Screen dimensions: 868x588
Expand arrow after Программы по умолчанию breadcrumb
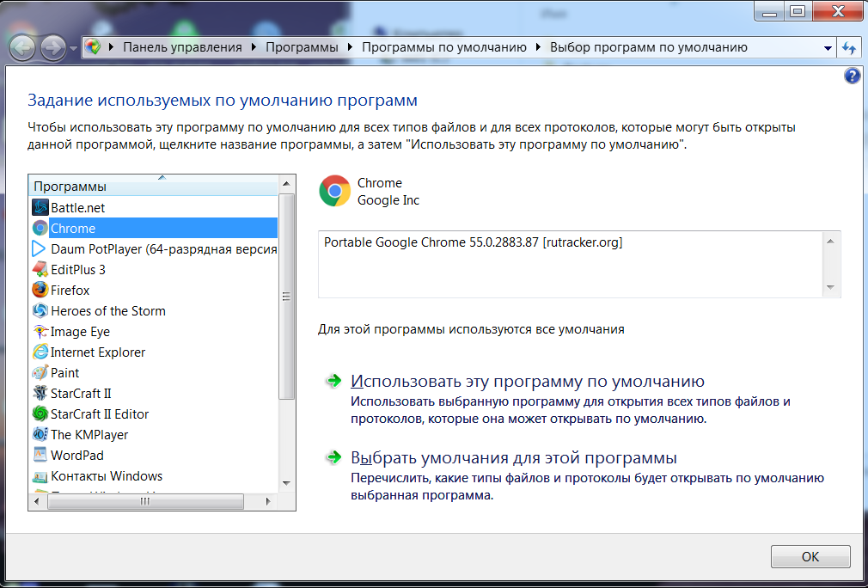[538, 47]
